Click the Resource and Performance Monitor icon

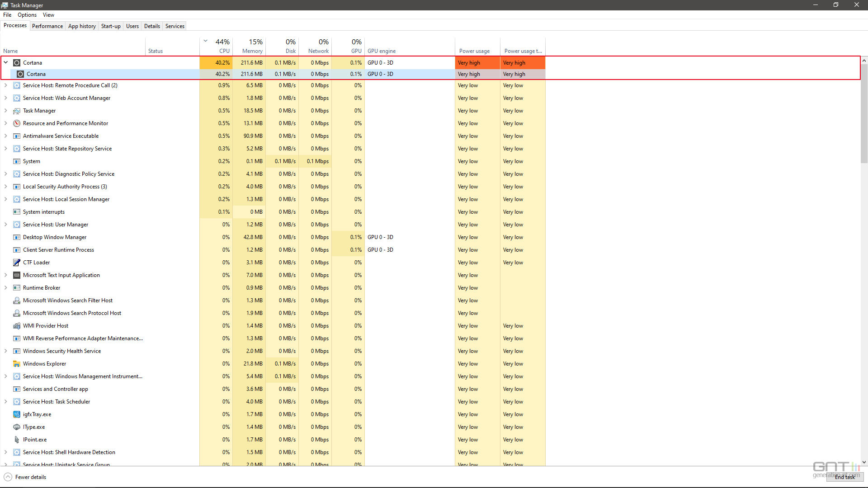(17, 123)
